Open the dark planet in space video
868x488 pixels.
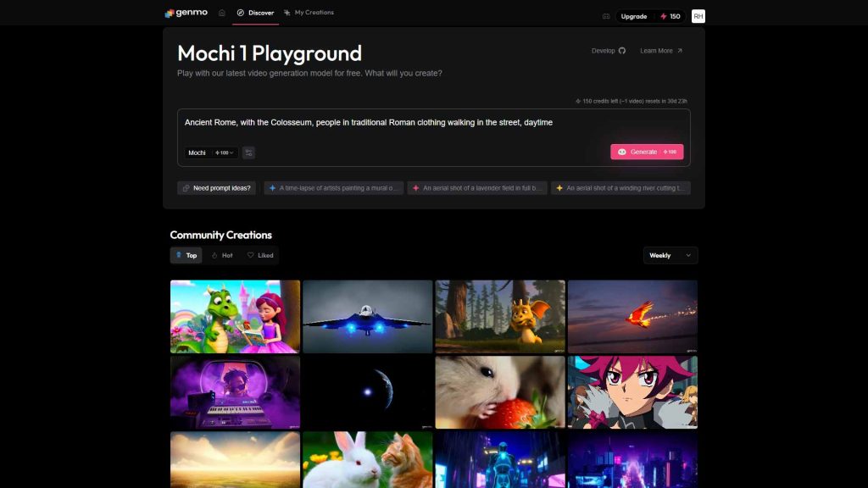pyautogui.click(x=368, y=392)
